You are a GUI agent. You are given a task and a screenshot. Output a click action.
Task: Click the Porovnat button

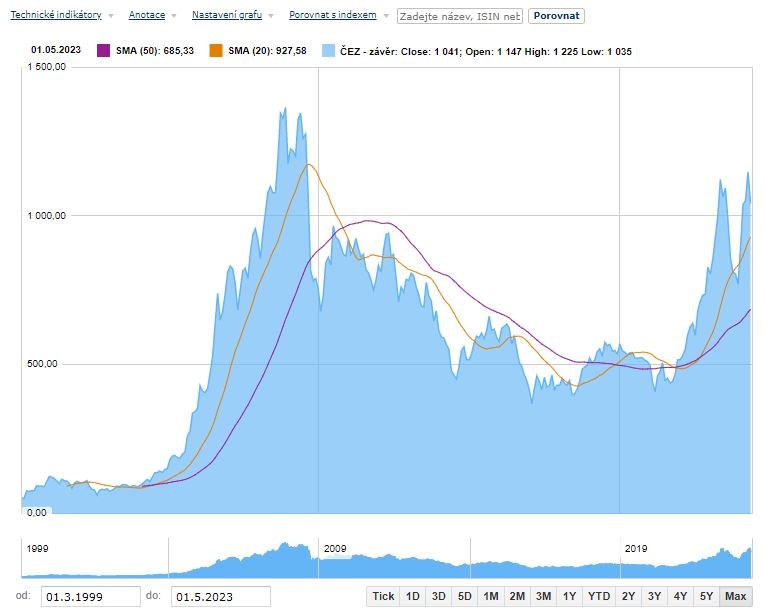[x=556, y=16]
